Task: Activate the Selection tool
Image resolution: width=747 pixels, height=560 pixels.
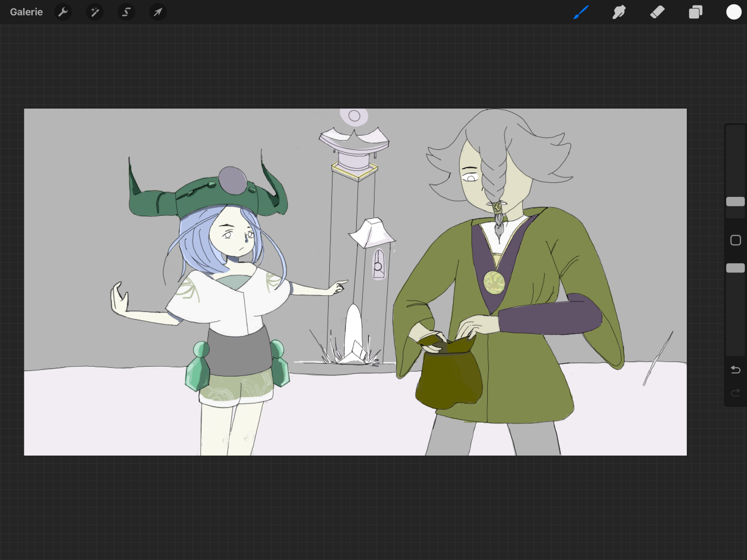Action: click(x=126, y=12)
